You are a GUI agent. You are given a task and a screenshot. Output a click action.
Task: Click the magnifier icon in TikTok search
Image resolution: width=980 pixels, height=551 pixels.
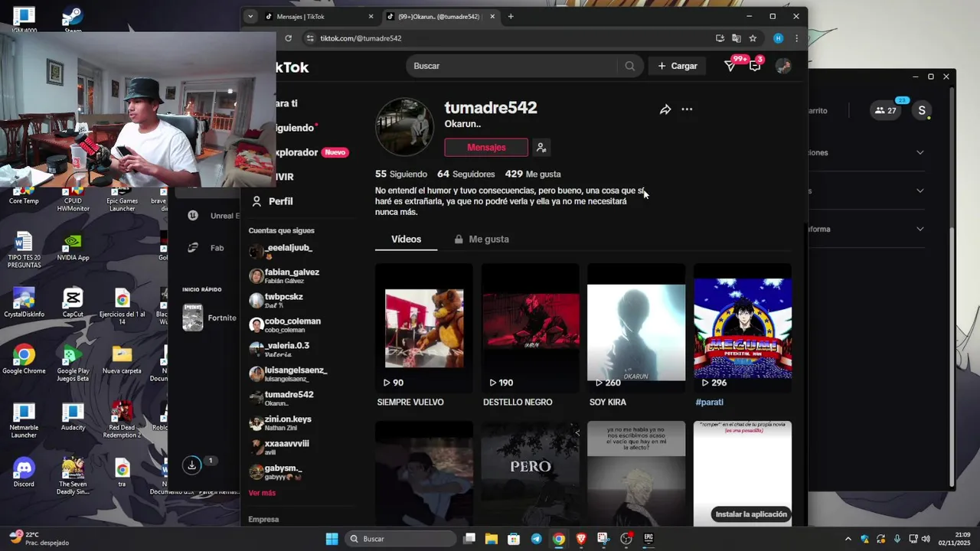tap(629, 67)
